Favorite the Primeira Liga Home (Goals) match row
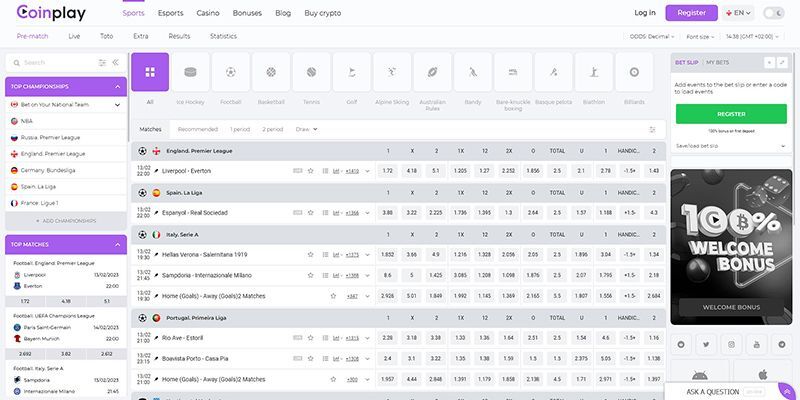The image size is (800, 400). coord(333,380)
